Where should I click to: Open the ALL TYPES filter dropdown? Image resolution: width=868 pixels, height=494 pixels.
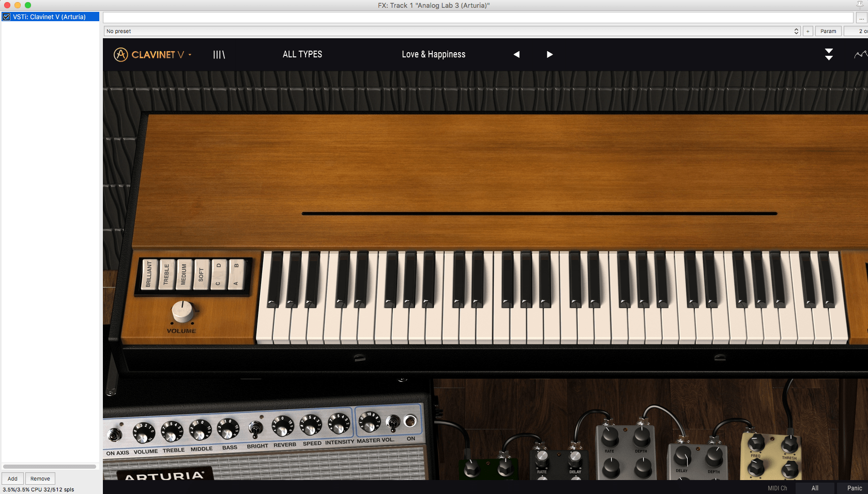pos(302,54)
